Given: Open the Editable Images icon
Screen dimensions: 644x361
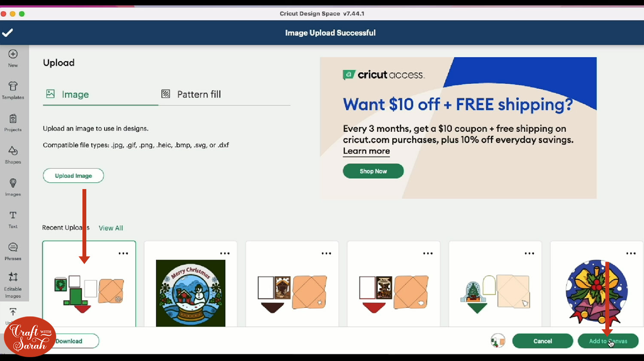Looking at the screenshot, I should point(13,277).
